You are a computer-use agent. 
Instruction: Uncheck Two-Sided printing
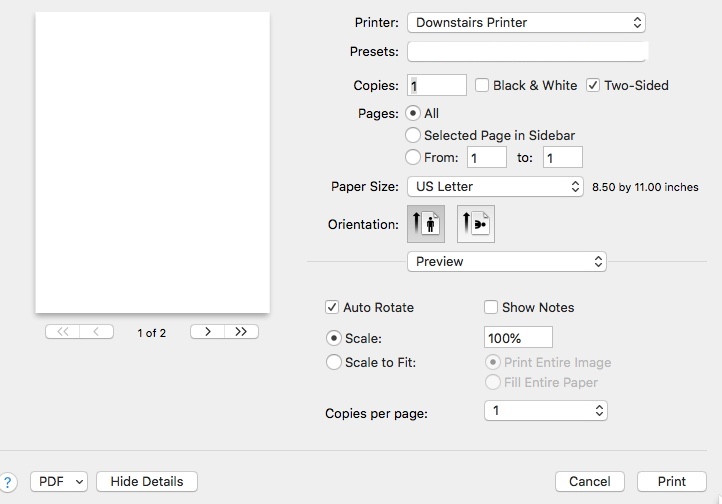593,85
